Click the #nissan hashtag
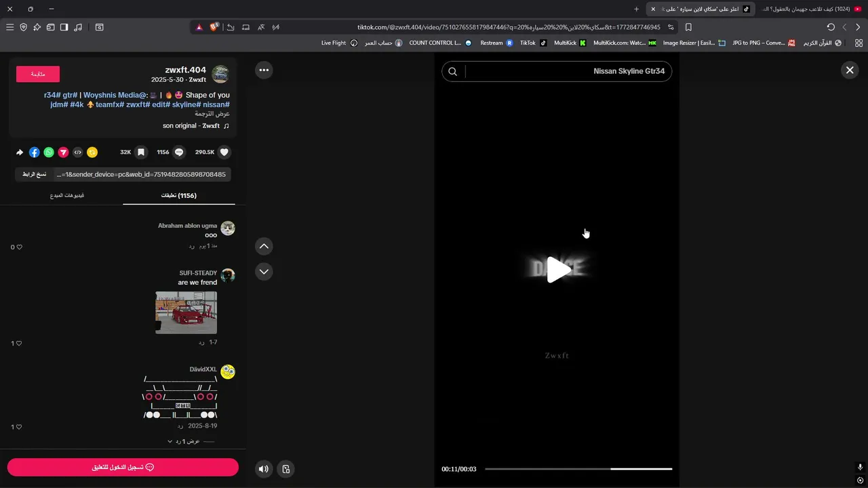Screen dimensions: 868x488 coord(216,105)
